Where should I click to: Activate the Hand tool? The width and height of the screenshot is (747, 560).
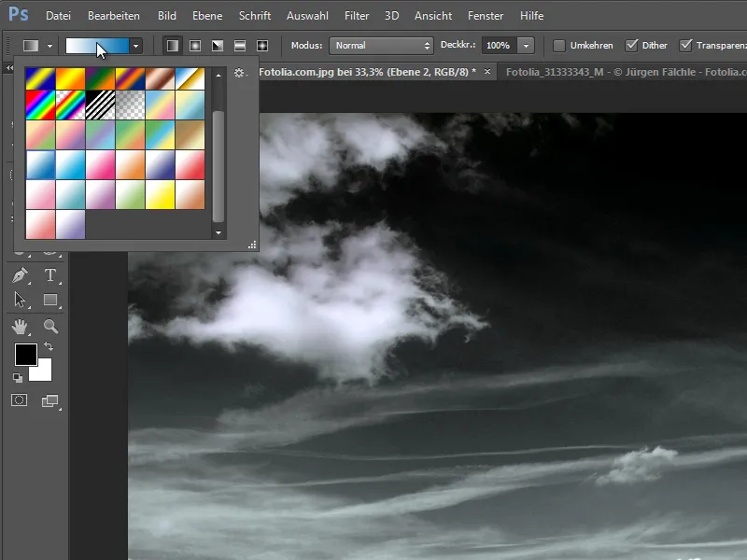20,327
